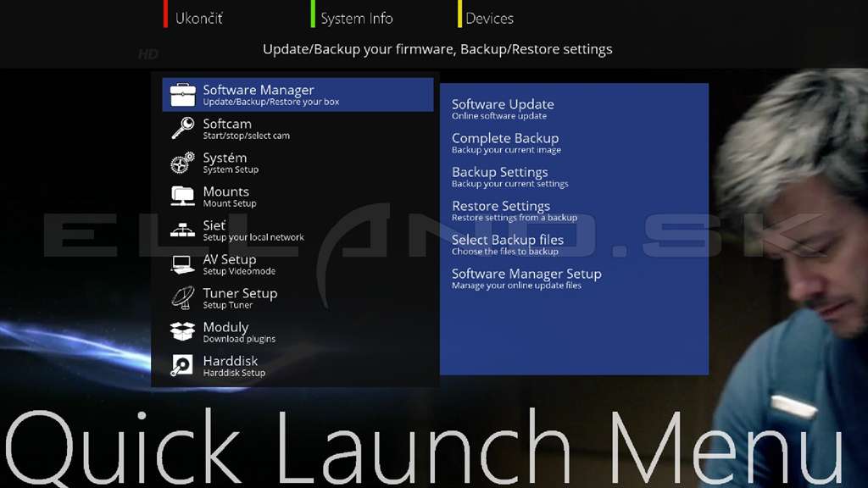Screen dimensions: 868x488
Task: Open Software Manager Setup
Action: pyautogui.click(x=526, y=278)
